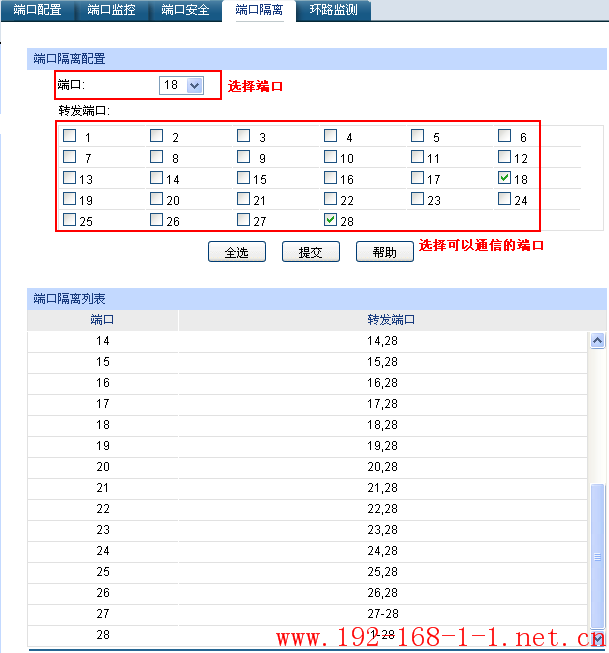The height and width of the screenshot is (653, 609).
Task: Check forwarding port 17 checkbox
Action: pyautogui.click(x=417, y=177)
